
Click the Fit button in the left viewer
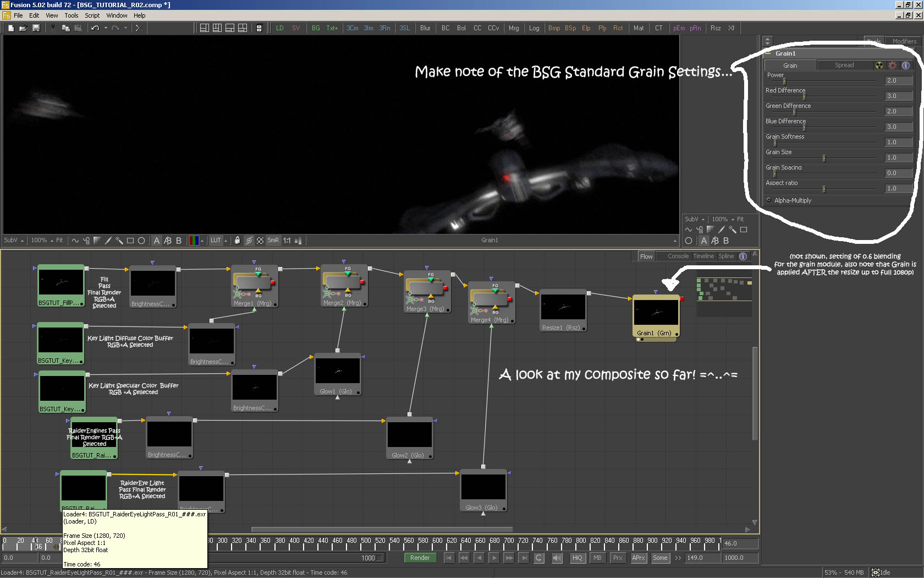59,241
